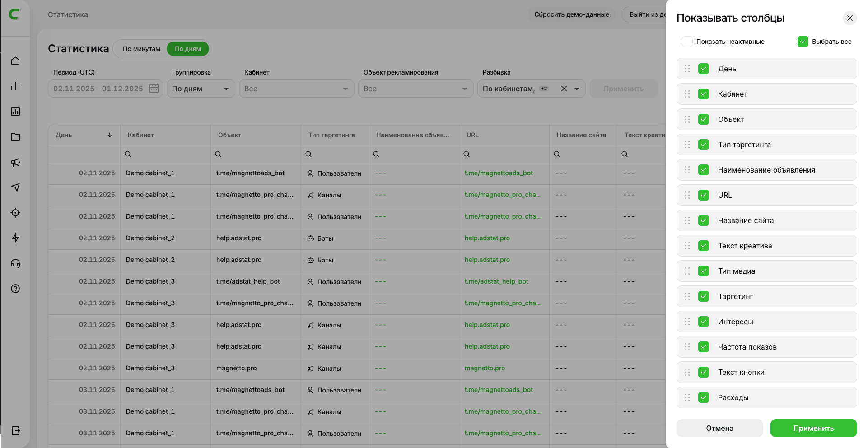Click the megaphone icon in the sidebar
Screen dimensions: 868x448
coord(15,162)
